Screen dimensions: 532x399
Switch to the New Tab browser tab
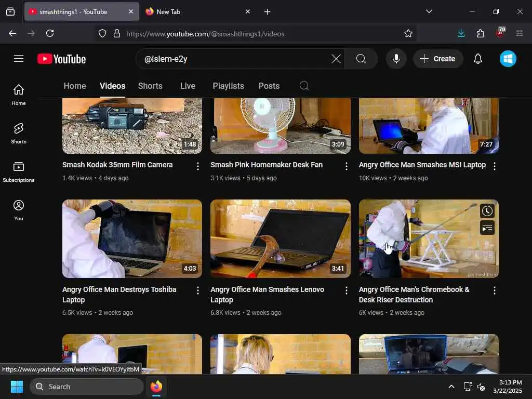click(x=198, y=11)
